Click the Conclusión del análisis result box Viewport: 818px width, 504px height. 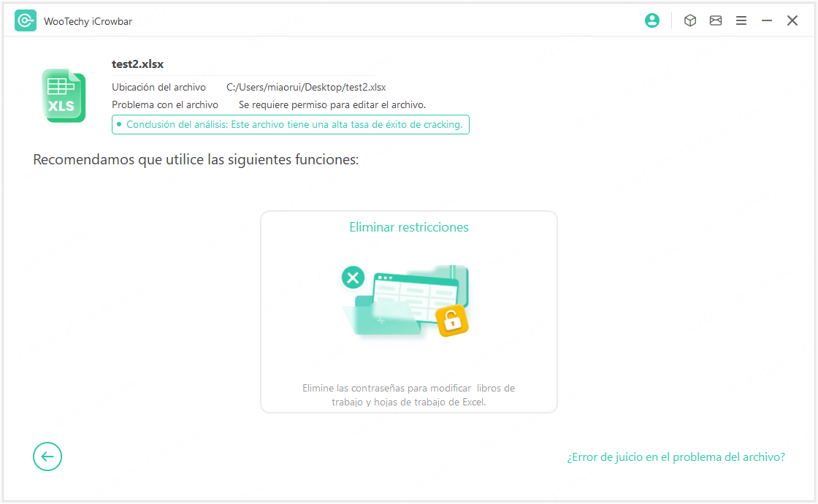[290, 125]
